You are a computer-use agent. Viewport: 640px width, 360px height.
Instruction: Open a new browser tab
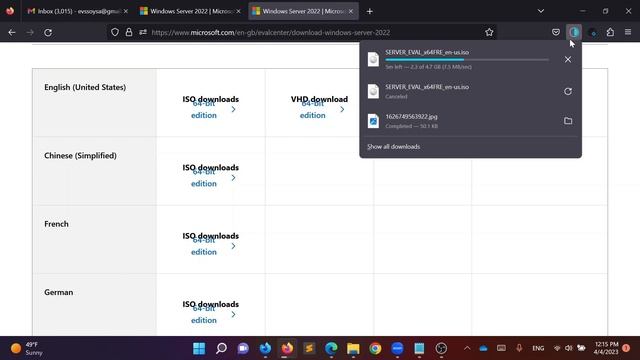click(x=369, y=11)
